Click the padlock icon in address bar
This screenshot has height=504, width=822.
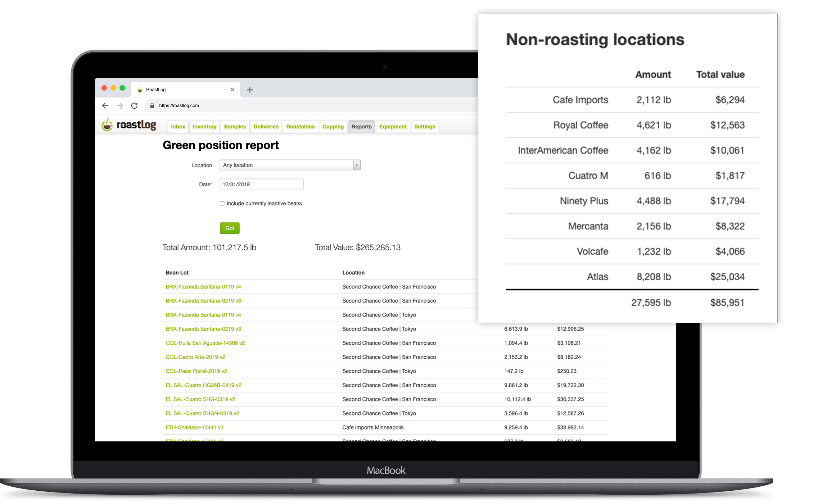point(152,105)
